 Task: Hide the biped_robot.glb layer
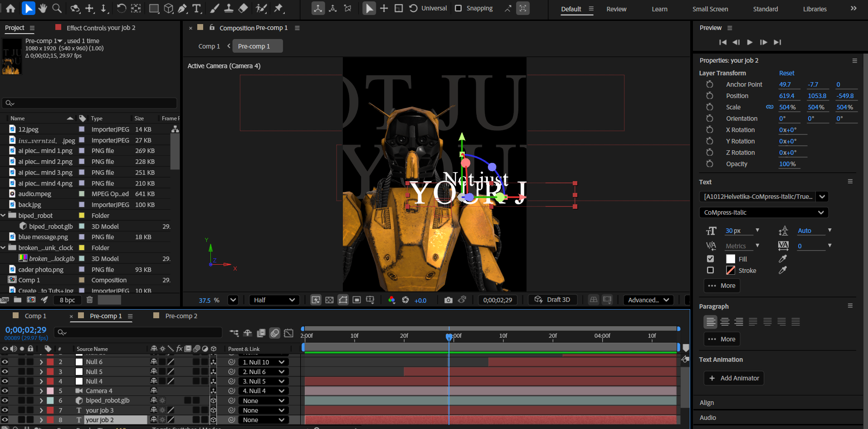5,400
